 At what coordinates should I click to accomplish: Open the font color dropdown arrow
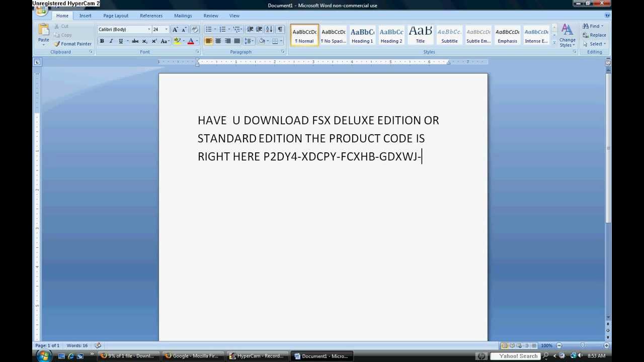(197, 41)
